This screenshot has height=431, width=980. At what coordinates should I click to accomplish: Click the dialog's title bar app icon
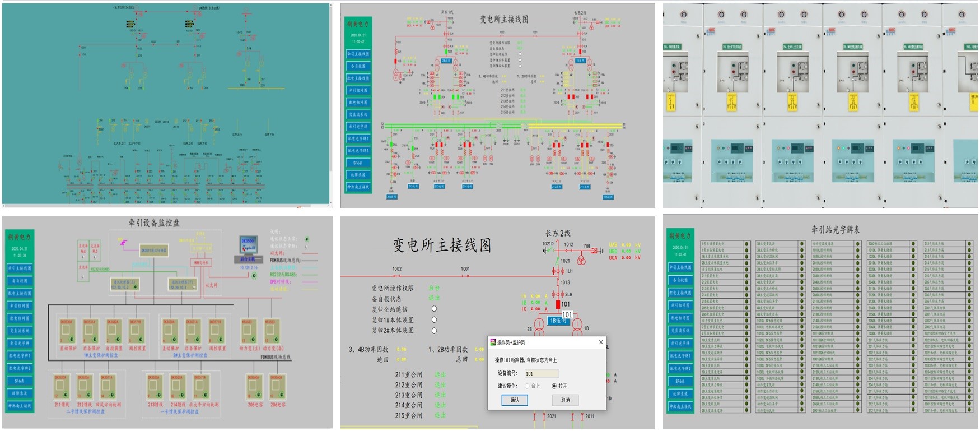coord(493,342)
